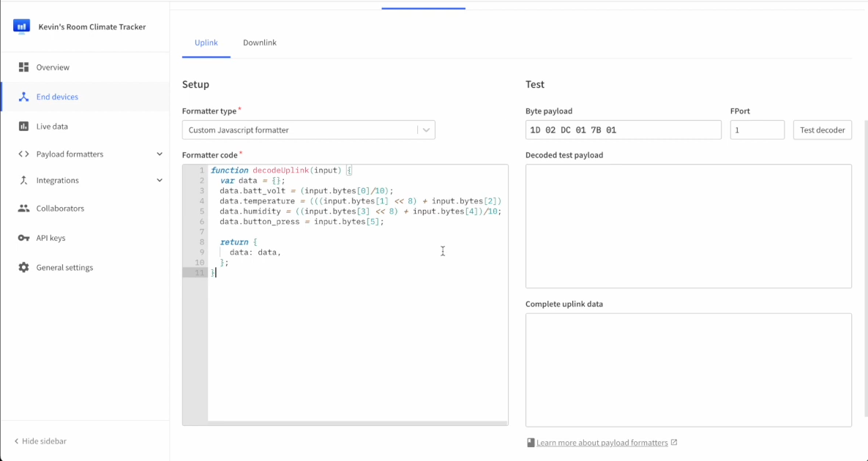This screenshot has height=461, width=868.
Task: Click the code editor horizontal scrollbar
Action: tap(357, 423)
